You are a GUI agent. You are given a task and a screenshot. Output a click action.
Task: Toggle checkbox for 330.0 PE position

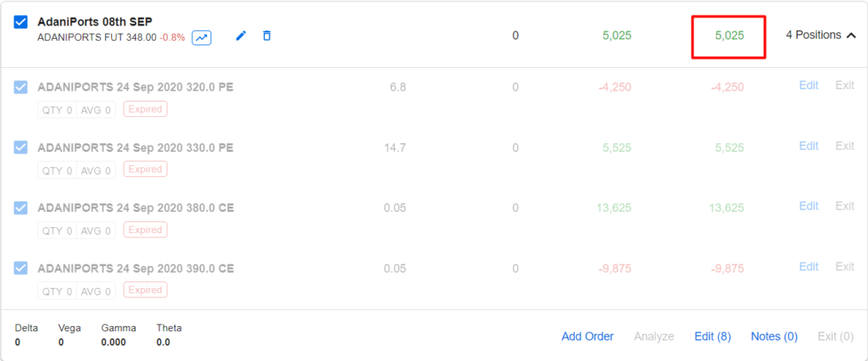pos(21,147)
